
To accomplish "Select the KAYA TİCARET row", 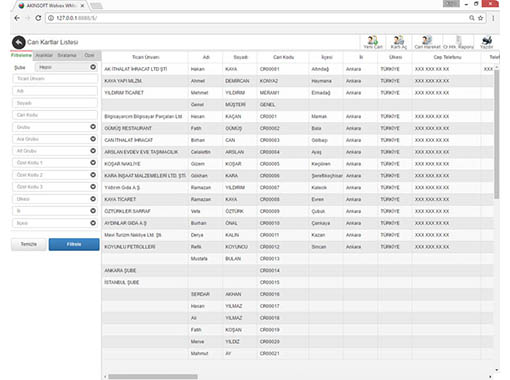I will point(298,199).
